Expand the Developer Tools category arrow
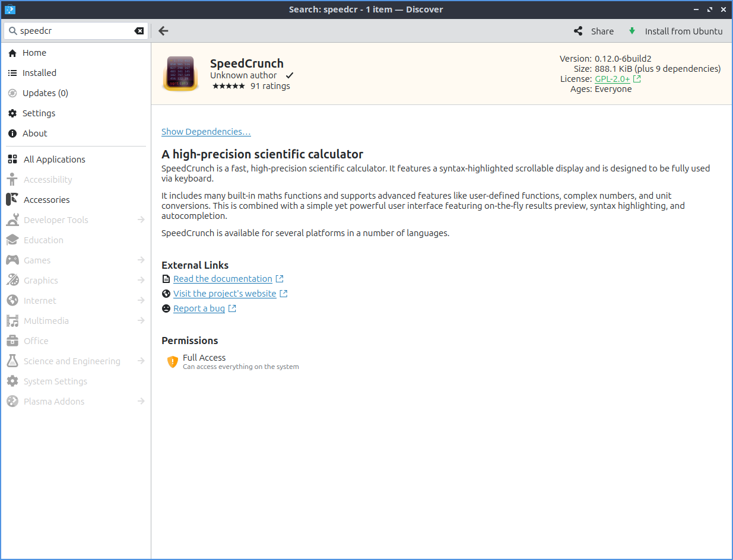This screenshot has height=560, width=733. click(x=141, y=220)
